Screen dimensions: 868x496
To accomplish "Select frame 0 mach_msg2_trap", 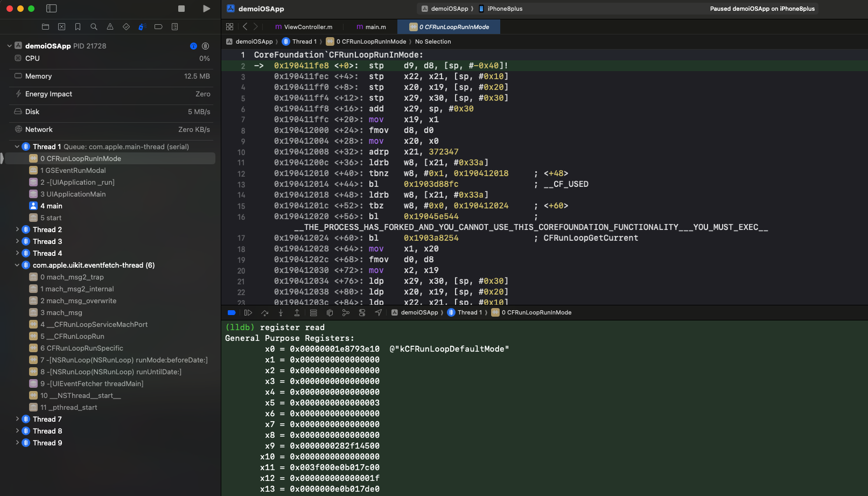I will [x=110, y=277].
